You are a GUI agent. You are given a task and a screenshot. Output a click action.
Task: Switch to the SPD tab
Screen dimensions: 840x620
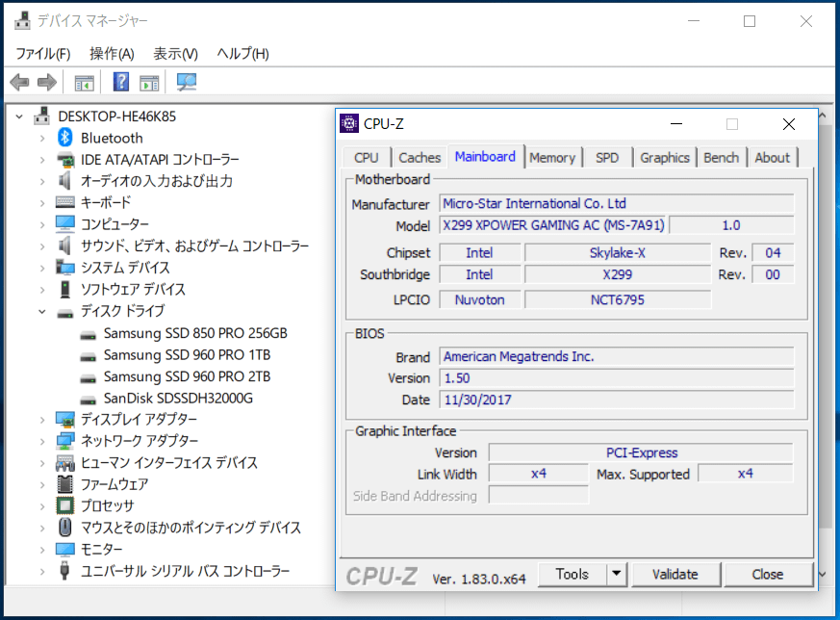607,158
